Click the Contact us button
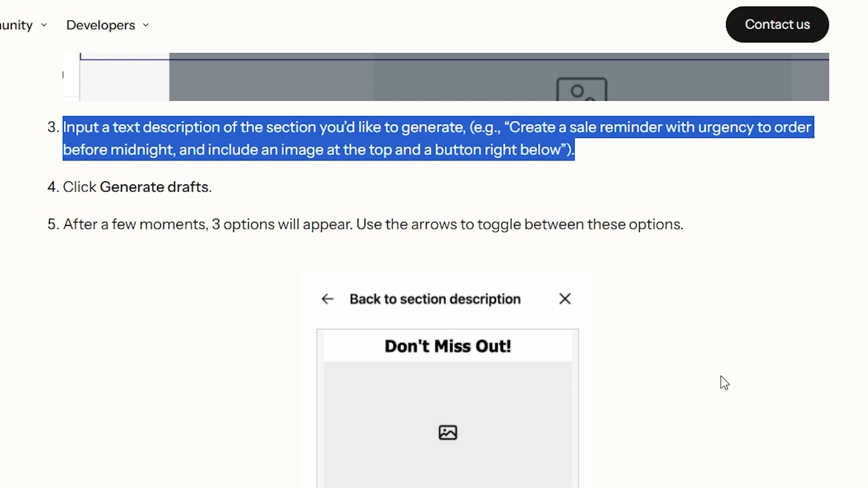Screen dimensions: 868x488 tap(777, 24)
